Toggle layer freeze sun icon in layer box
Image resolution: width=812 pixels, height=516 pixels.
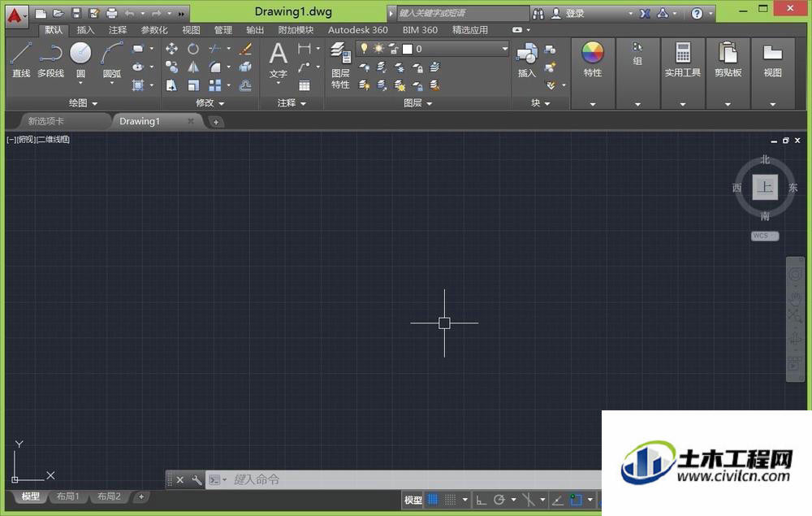(378, 48)
